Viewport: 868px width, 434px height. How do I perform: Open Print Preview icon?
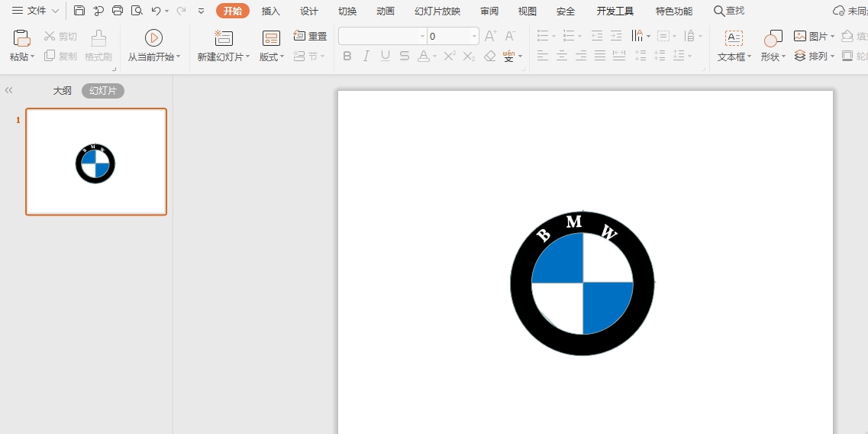click(x=137, y=11)
